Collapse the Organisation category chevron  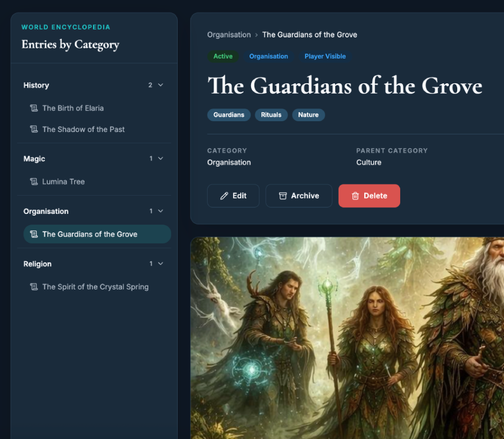pos(161,211)
